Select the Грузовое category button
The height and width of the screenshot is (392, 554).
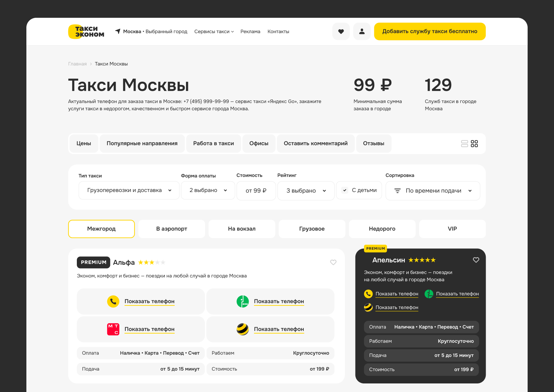tap(312, 229)
